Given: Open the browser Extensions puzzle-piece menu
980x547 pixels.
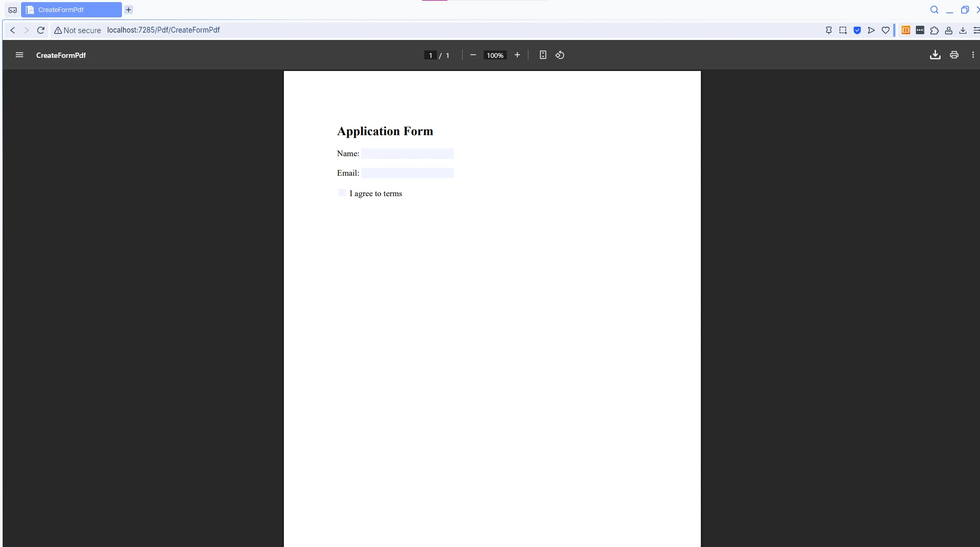Looking at the screenshot, I should (x=934, y=30).
